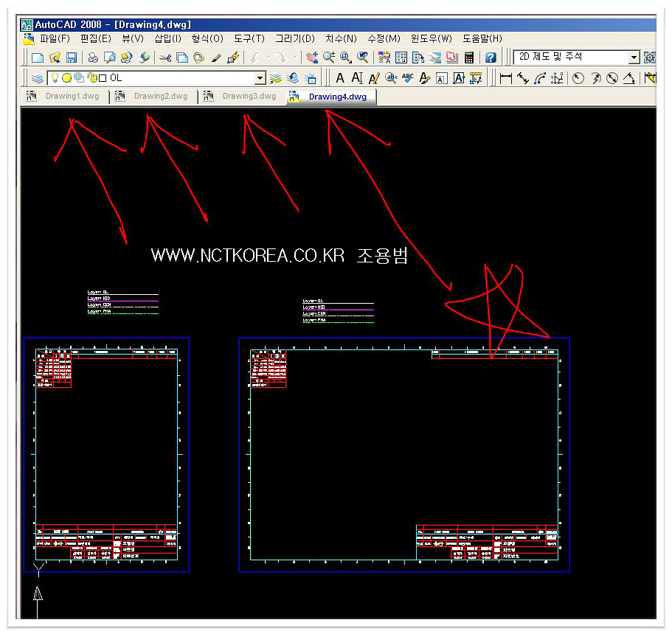Click the Open file folder icon
Screen dimensions: 672x634
pyautogui.click(x=55, y=58)
